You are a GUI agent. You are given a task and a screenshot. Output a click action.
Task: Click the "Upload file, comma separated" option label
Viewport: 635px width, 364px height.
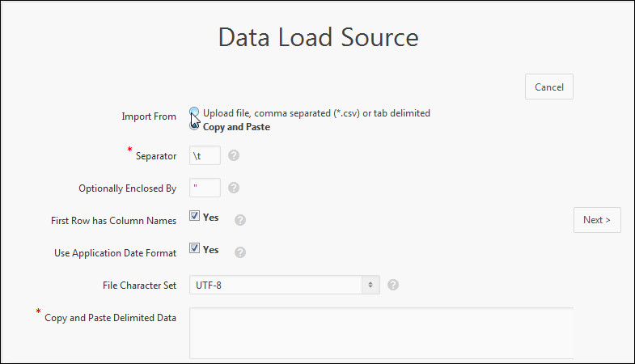316,113
